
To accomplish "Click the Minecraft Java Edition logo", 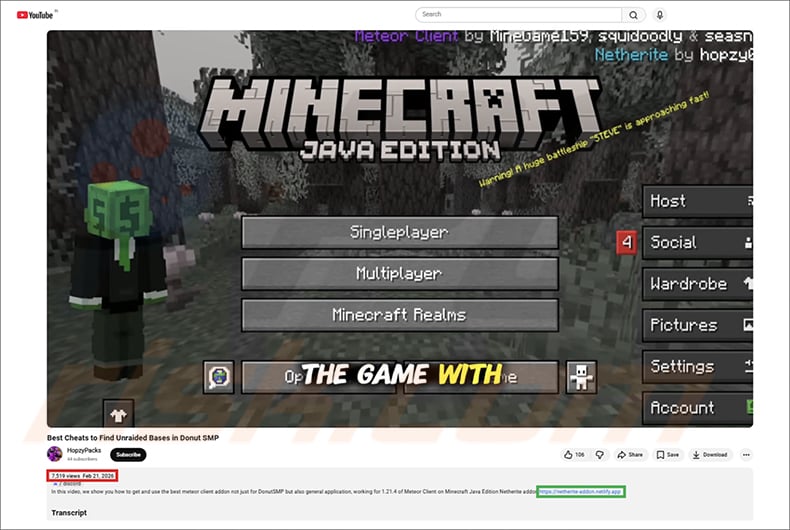I will click(x=400, y=120).
